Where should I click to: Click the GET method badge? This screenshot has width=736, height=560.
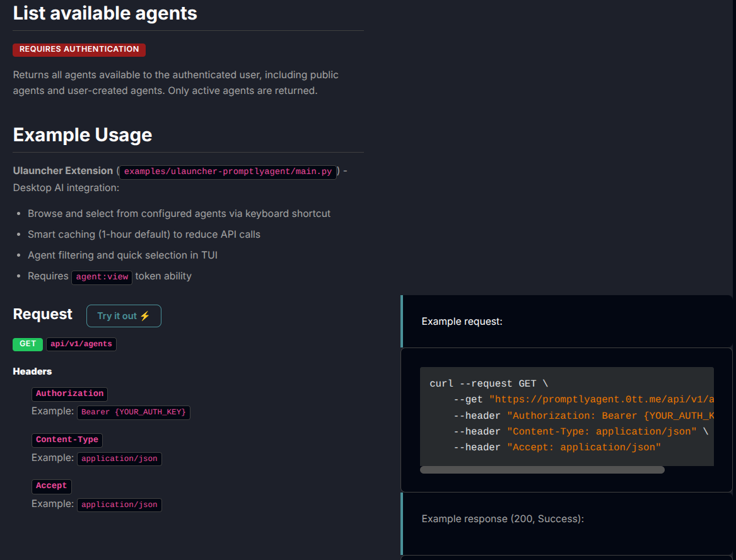point(28,344)
